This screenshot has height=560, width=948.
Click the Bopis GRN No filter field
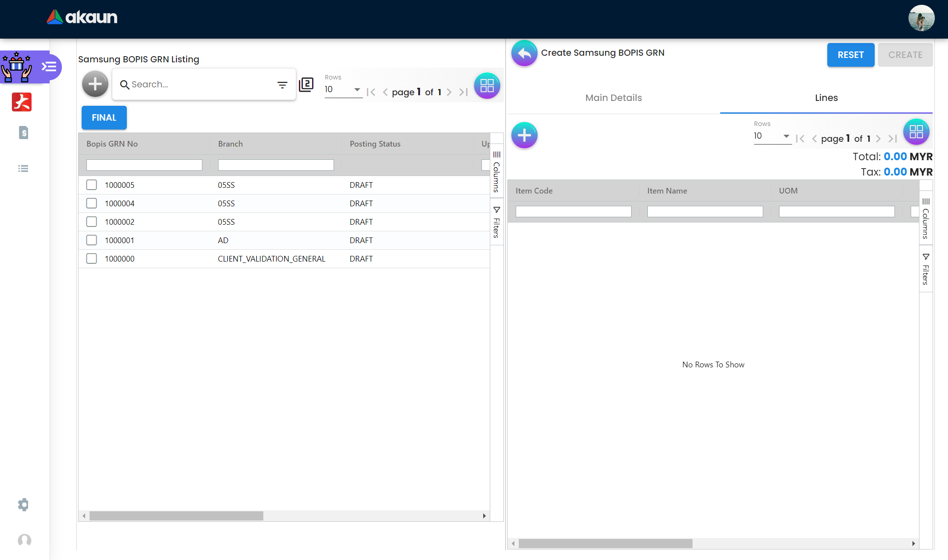(144, 165)
